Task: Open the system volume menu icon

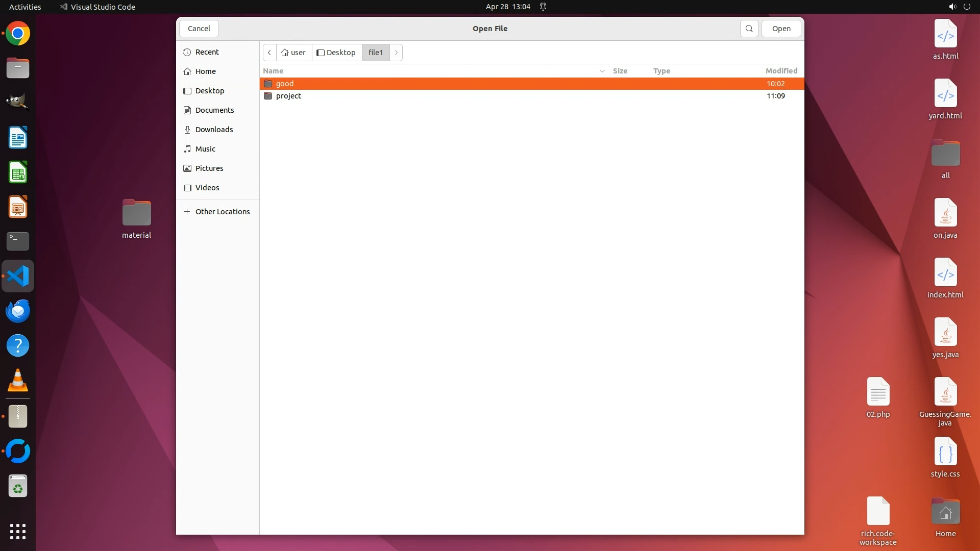Action: coord(952,7)
